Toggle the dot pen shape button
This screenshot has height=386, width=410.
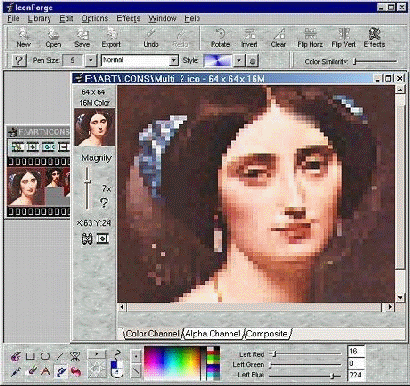[136, 356]
